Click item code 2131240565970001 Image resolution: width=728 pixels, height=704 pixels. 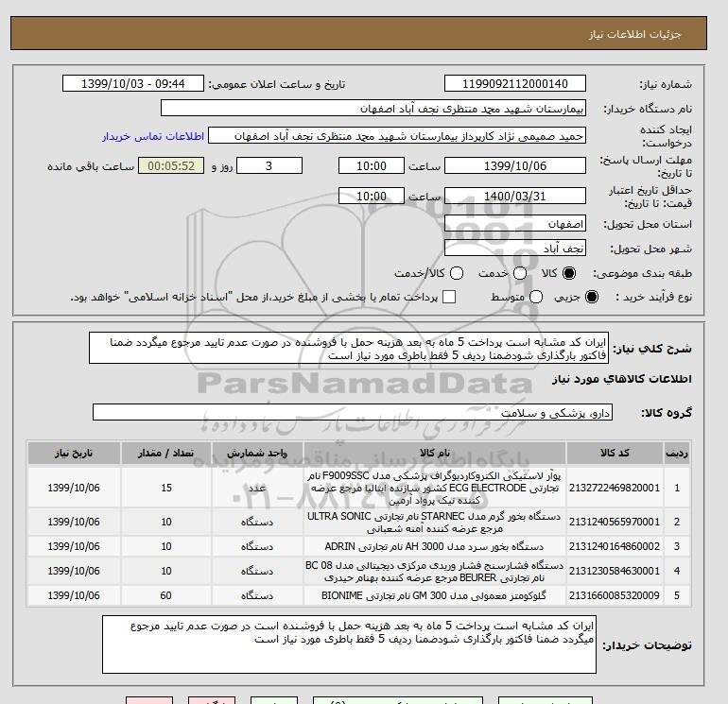(615, 522)
